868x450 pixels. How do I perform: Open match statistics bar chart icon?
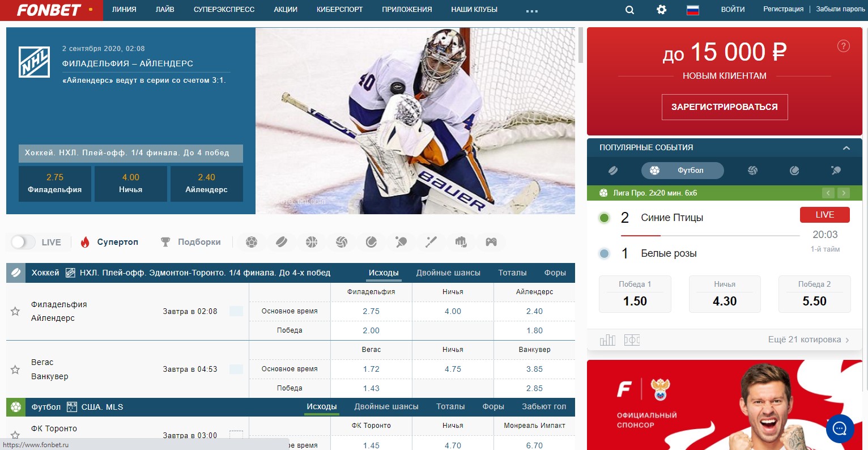point(607,339)
